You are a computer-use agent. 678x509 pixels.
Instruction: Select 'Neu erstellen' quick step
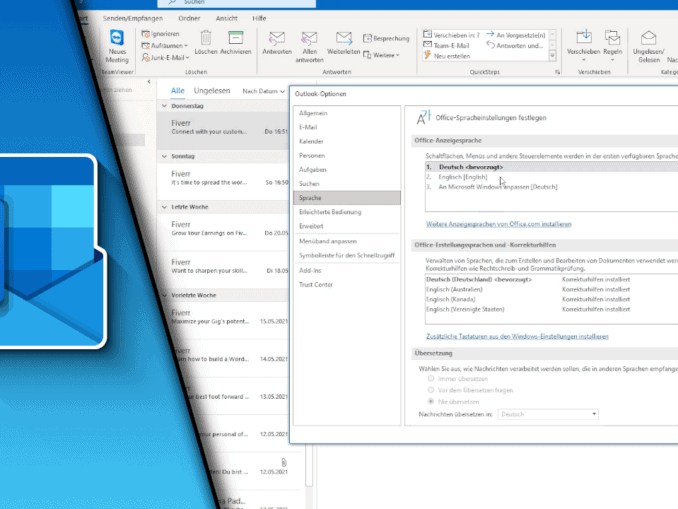point(447,56)
